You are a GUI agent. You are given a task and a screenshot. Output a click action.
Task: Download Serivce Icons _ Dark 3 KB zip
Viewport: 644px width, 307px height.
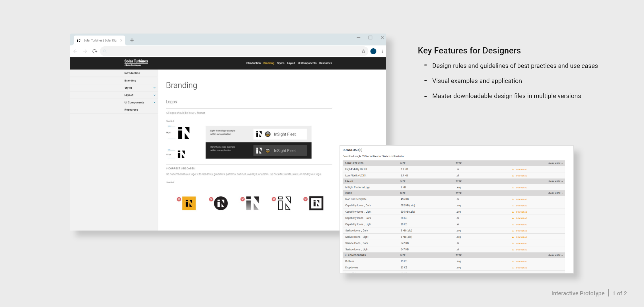(520, 231)
